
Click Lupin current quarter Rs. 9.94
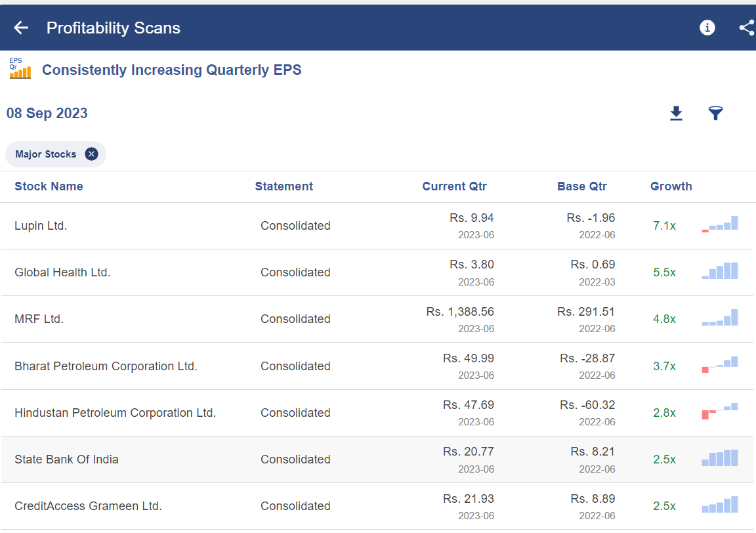472,218
